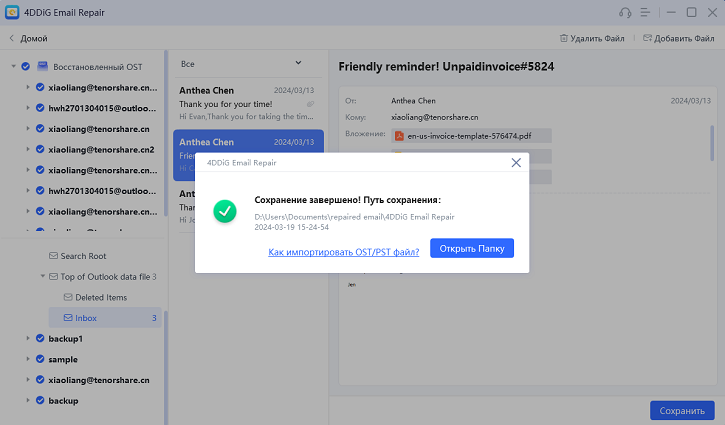This screenshot has height=425, width=725.
Task: Go back using the Домой arrow
Action: tap(12, 38)
